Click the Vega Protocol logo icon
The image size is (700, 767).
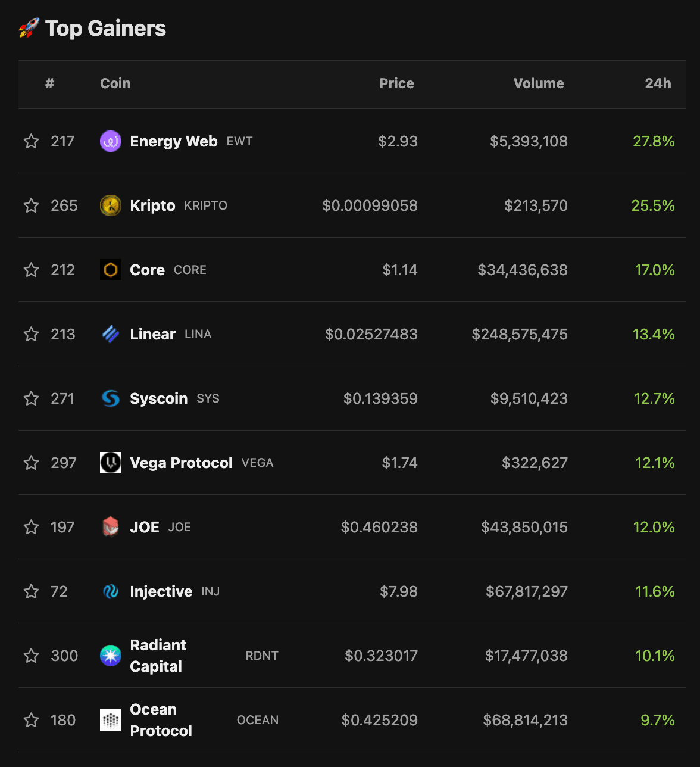(x=111, y=463)
